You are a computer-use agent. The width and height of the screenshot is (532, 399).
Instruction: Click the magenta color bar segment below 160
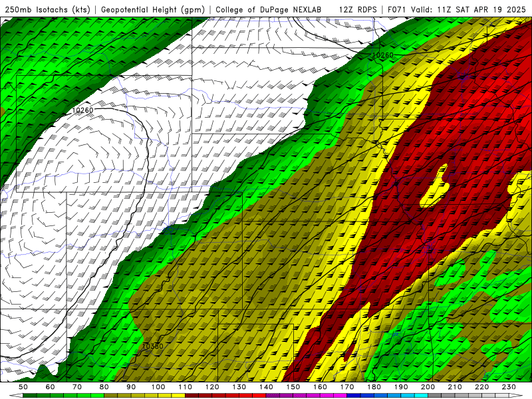[x=327, y=396]
